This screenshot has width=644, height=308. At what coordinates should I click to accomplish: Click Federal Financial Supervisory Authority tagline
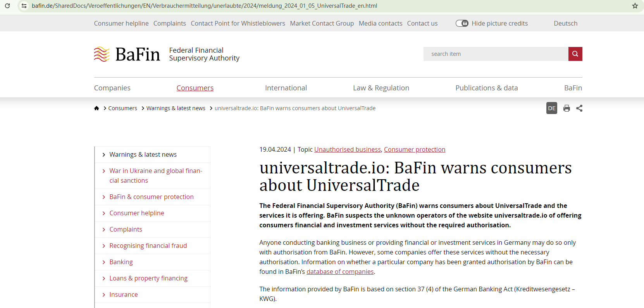[204, 54]
